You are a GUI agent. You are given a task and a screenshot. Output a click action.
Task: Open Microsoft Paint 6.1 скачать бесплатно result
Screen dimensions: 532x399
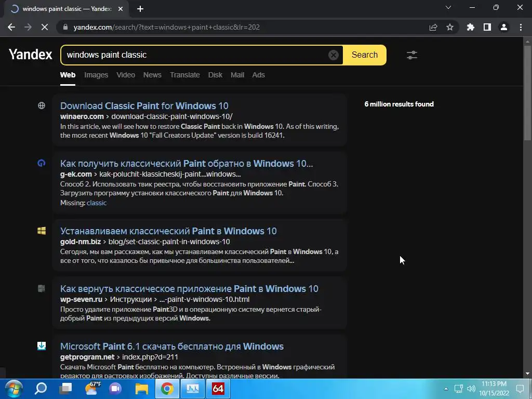click(x=171, y=346)
